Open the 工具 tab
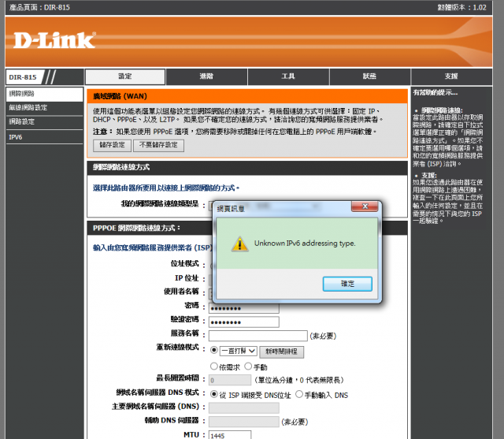This screenshot has width=504, height=439. [x=288, y=76]
